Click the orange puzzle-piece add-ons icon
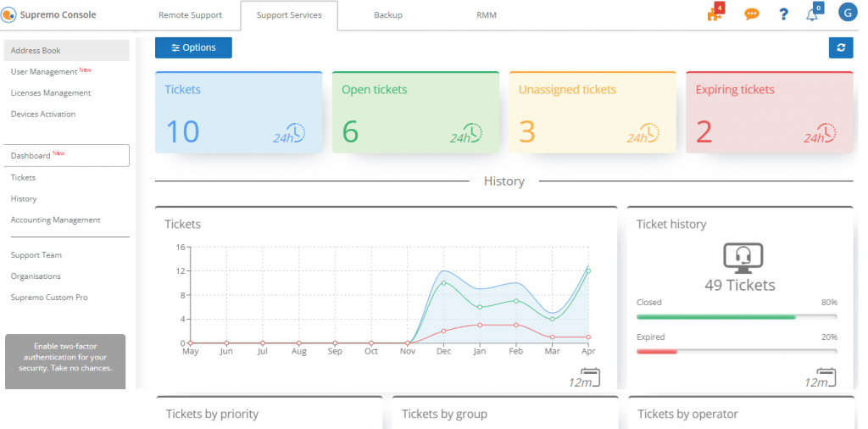The width and height of the screenshot is (868, 429). click(715, 14)
